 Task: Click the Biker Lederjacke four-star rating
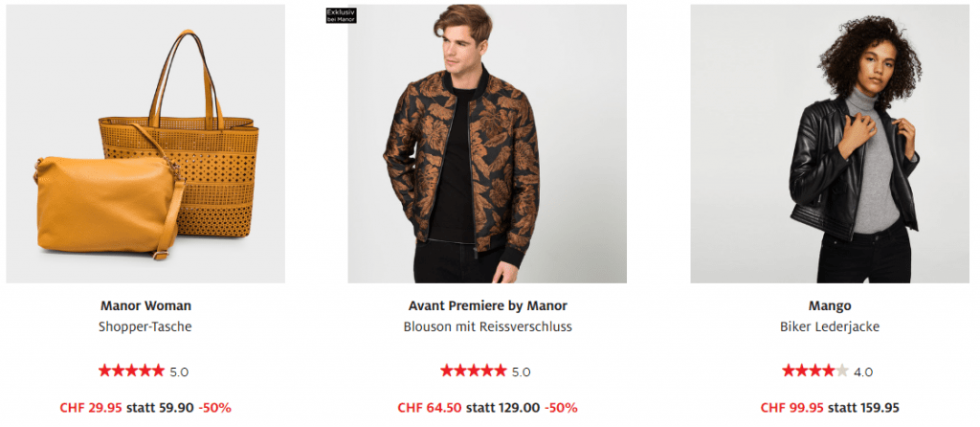pos(814,371)
